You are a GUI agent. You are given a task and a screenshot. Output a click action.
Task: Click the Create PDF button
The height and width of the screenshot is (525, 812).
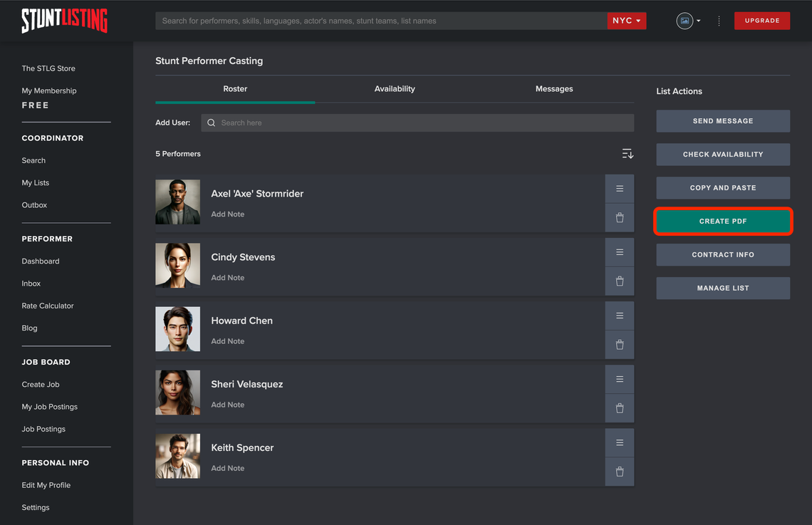[723, 222]
